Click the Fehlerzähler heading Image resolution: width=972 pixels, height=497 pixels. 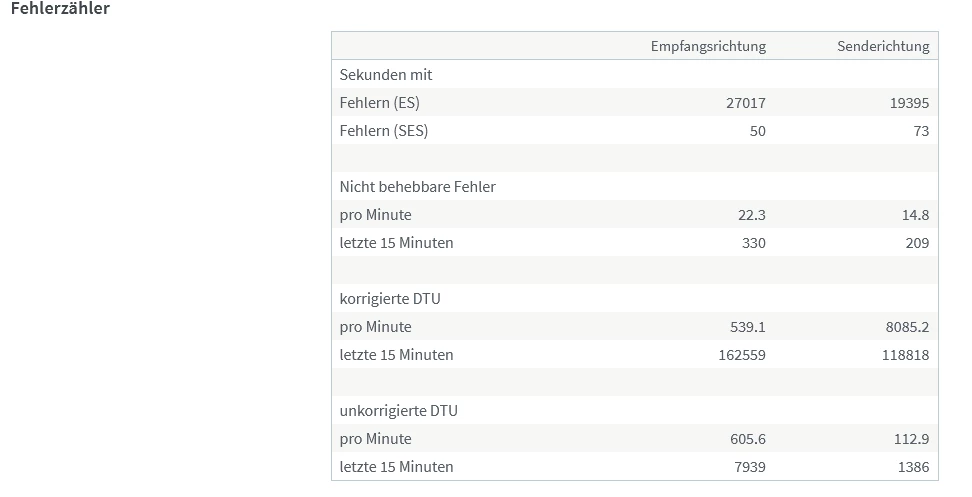(x=60, y=9)
